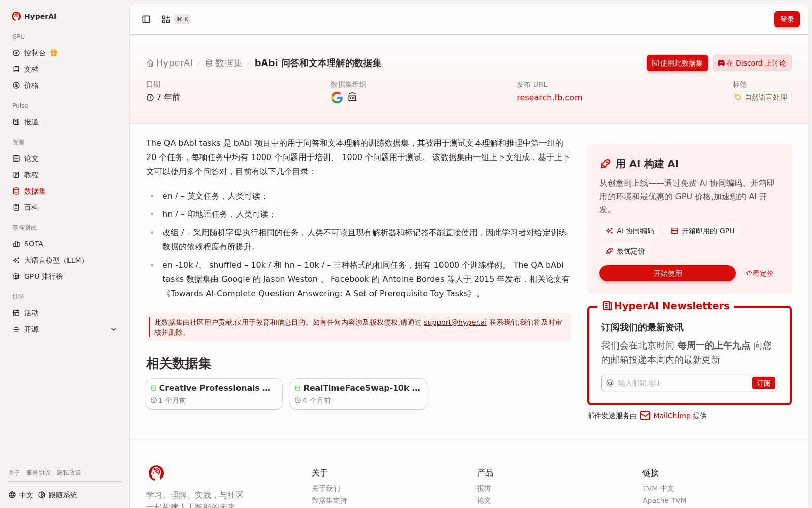The width and height of the screenshot is (812, 508).
Task: Click support@hyper.ai email link
Action: pyautogui.click(x=455, y=322)
